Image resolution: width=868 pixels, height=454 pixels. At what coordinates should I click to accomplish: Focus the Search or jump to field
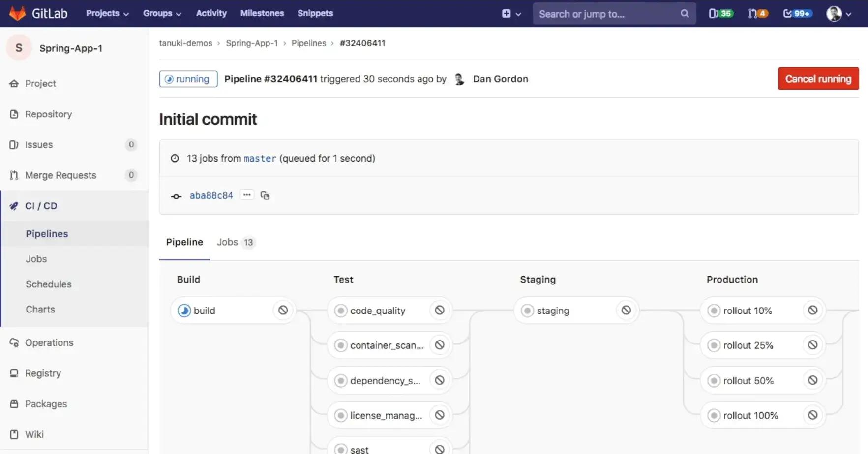point(614,14)
